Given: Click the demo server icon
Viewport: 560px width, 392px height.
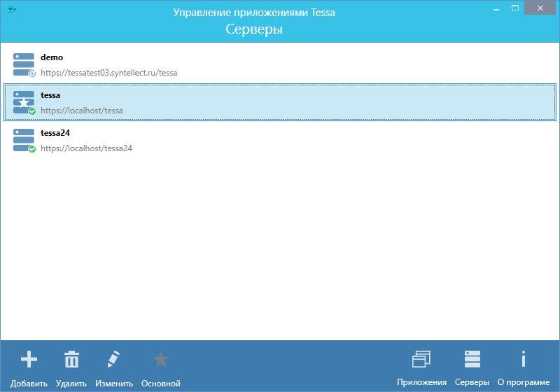Looking at the screenshot, I should (x=24, y=64).
